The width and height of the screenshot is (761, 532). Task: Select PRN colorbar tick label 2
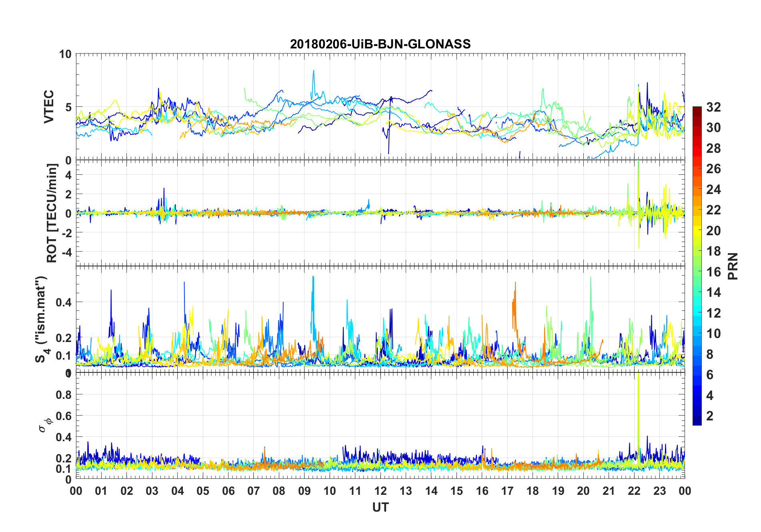pyautogui.click(x=710, y=416)
